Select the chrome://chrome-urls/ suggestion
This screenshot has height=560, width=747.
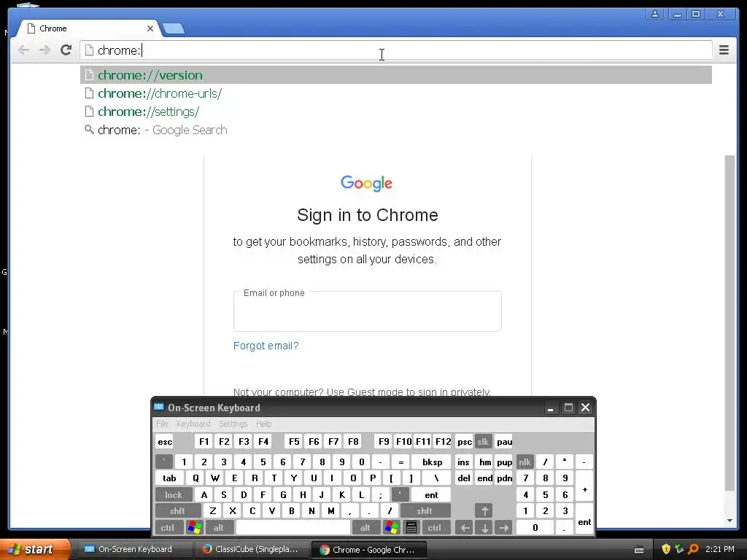coord(396,93)
